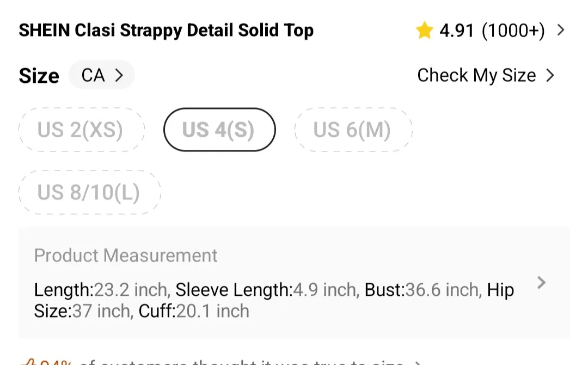
Task: Select the US 6(M) size
Action: (x=353, y=130)
